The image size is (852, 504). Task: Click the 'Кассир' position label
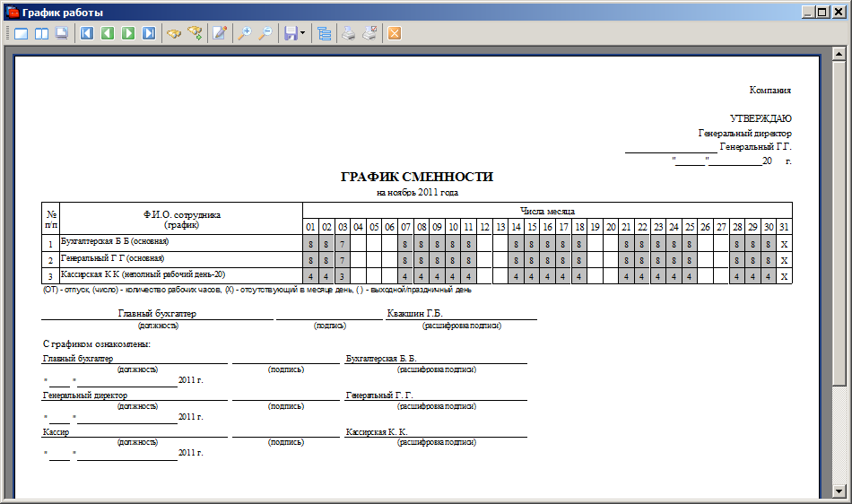pos(56,431)
